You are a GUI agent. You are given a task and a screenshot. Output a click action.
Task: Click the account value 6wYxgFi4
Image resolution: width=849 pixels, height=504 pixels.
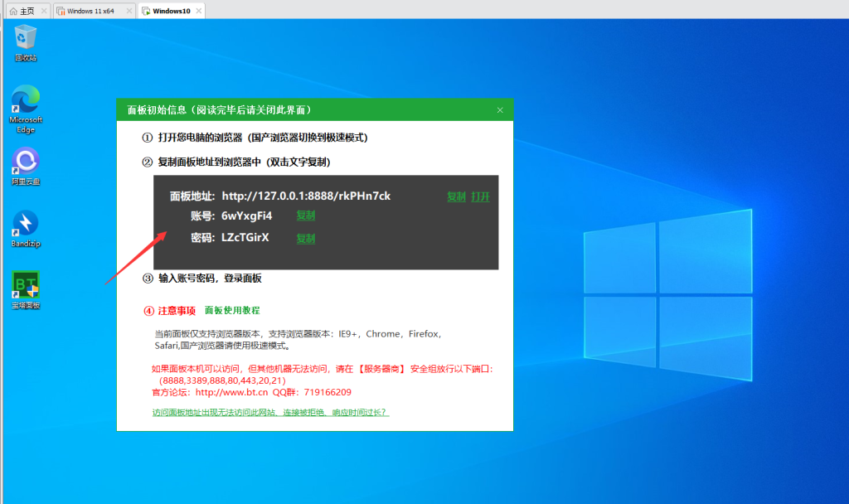[x=246, y=216]
